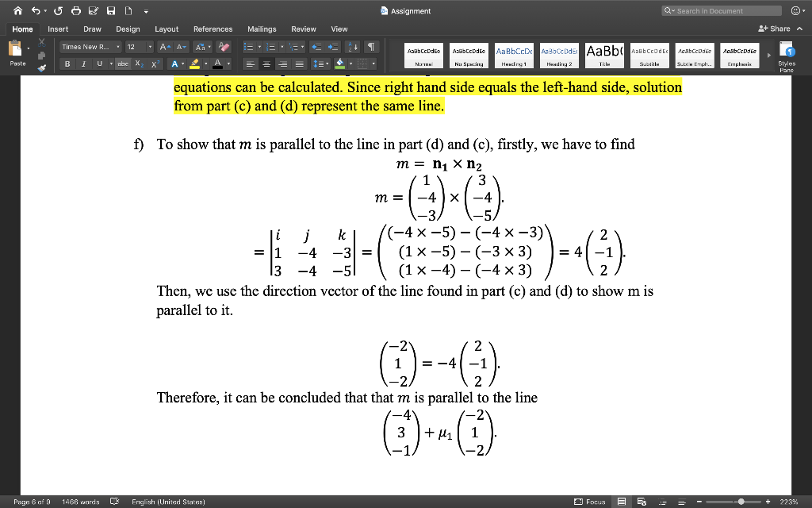Apply the yellow text highlight color

point(195,63)
